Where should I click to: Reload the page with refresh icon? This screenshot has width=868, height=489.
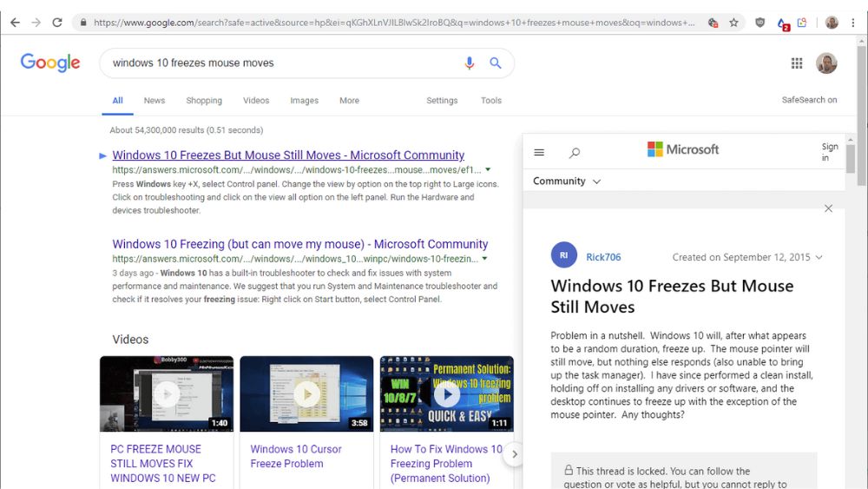[57, 23]
